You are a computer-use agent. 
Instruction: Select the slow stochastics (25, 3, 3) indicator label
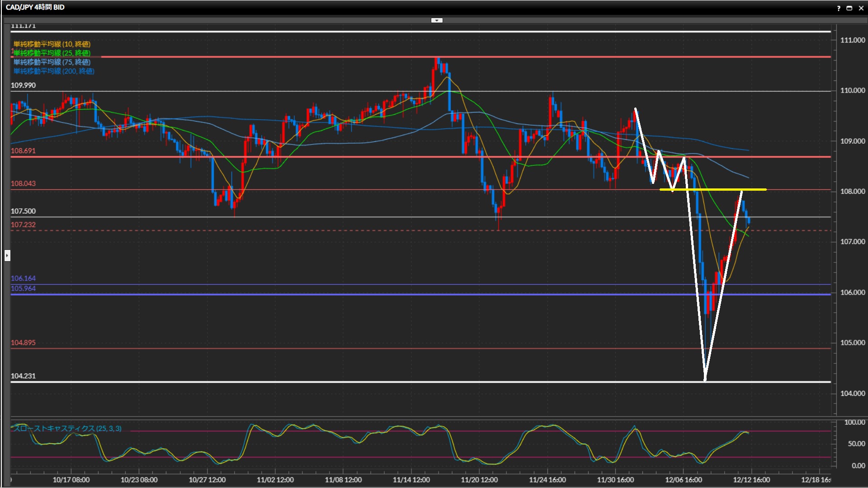(x=67, y=428)
